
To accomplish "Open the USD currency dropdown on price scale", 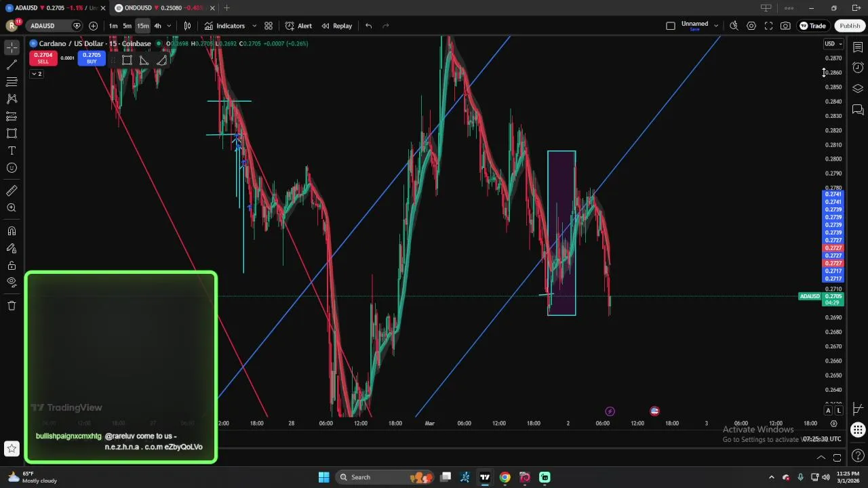I will point(833,44).
